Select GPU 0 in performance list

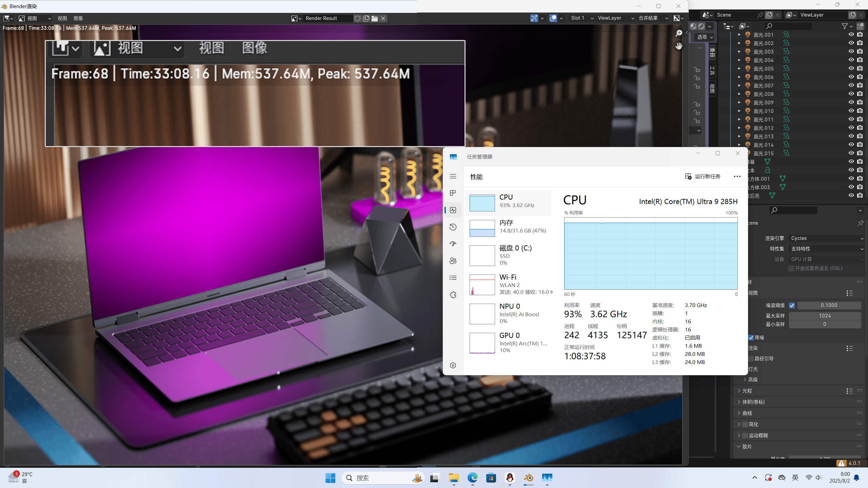click(509, 343)
